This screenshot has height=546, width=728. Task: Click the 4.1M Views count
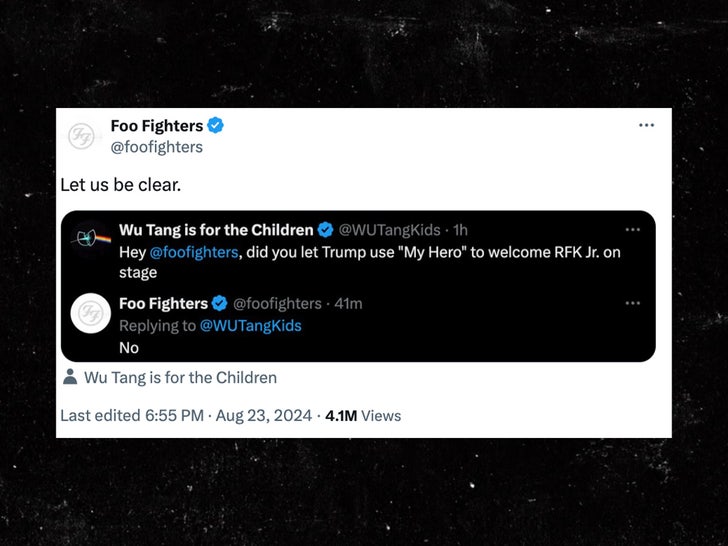363,415
